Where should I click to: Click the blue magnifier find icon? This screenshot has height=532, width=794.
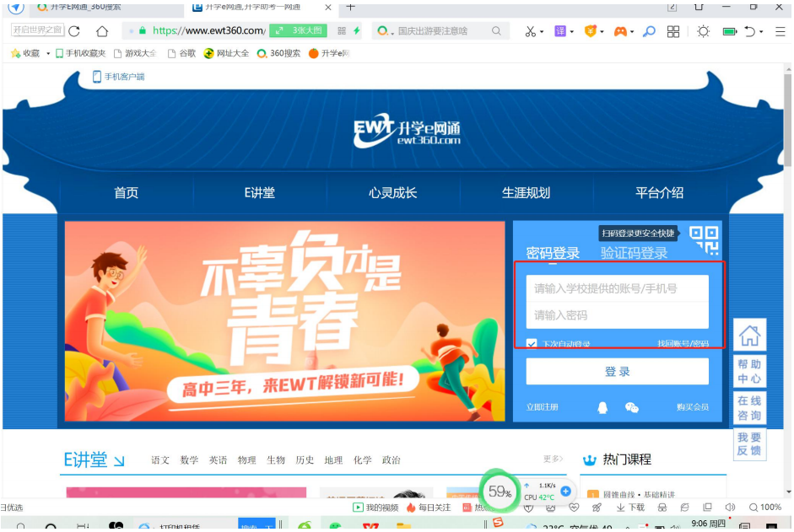[x=649, y=31]
